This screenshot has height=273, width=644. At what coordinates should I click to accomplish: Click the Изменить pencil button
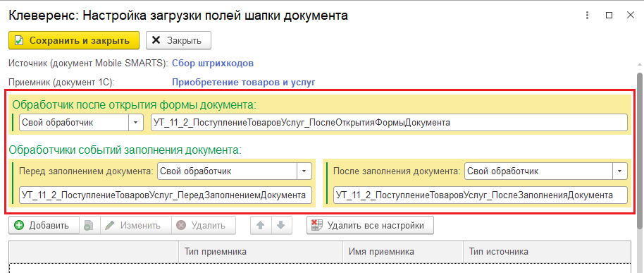(136, 225)
